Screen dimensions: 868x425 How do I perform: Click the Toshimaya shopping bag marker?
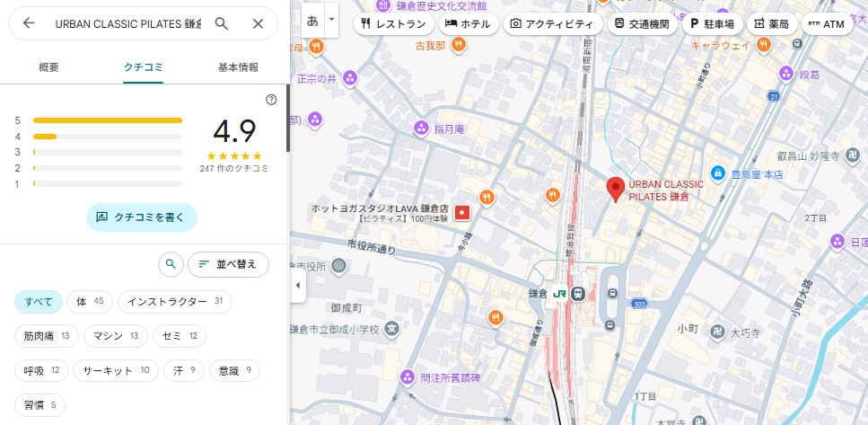point(717,173)
